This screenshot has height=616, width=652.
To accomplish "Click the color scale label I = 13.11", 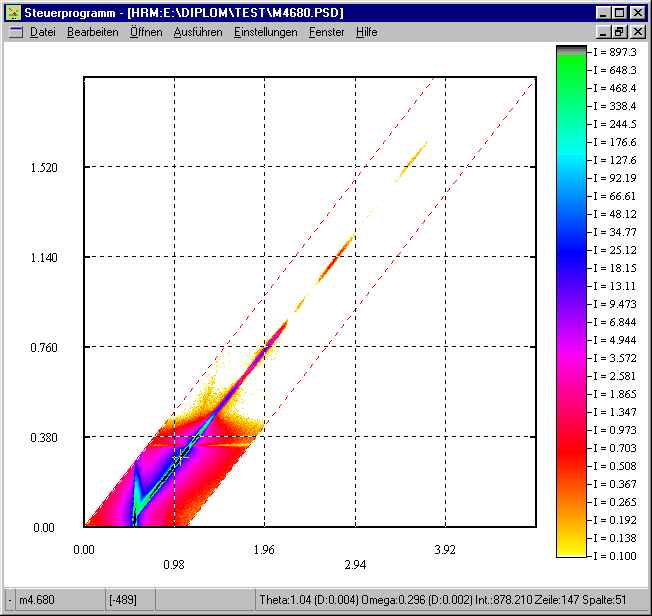I will (x=615, y=286).
